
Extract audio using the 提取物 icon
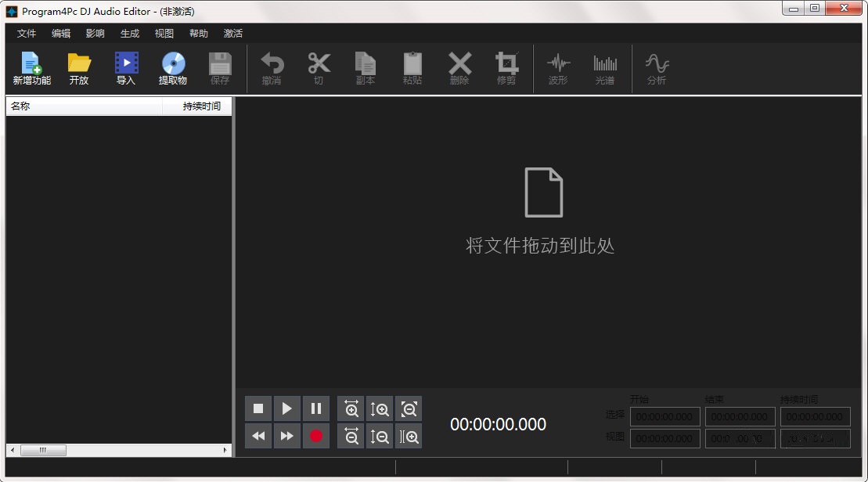tap(173, 68)
